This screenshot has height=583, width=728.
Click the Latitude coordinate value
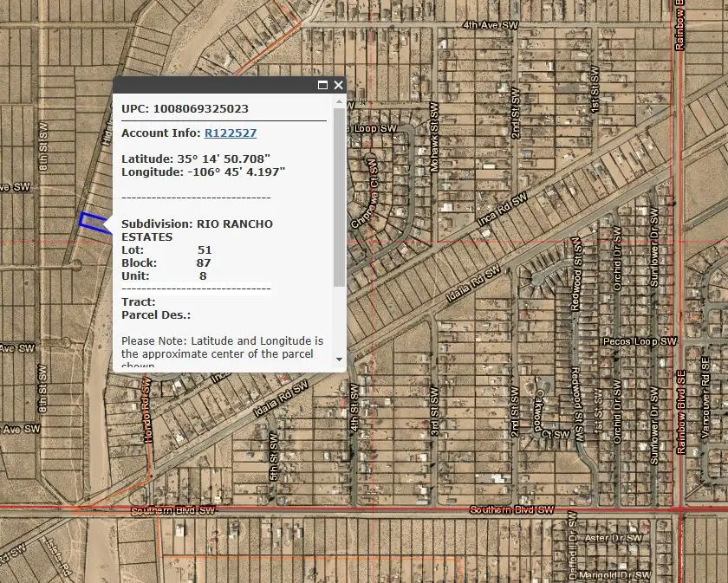tap(199, 157)
